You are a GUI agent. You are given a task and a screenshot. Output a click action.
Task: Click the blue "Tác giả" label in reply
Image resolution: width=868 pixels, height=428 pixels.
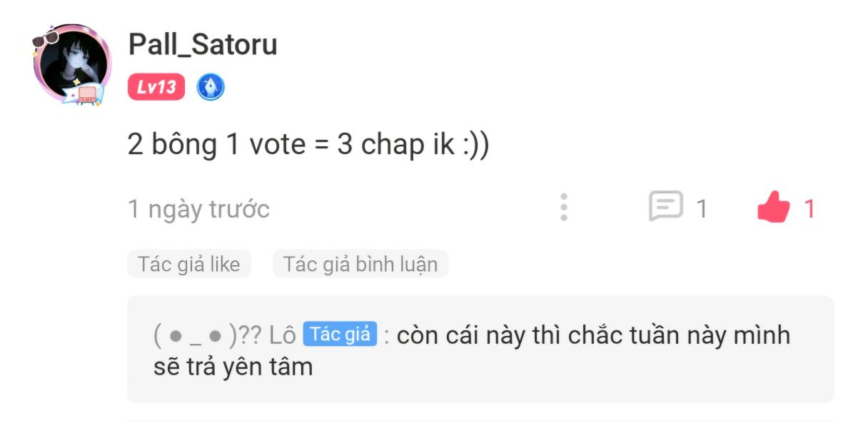340,334
